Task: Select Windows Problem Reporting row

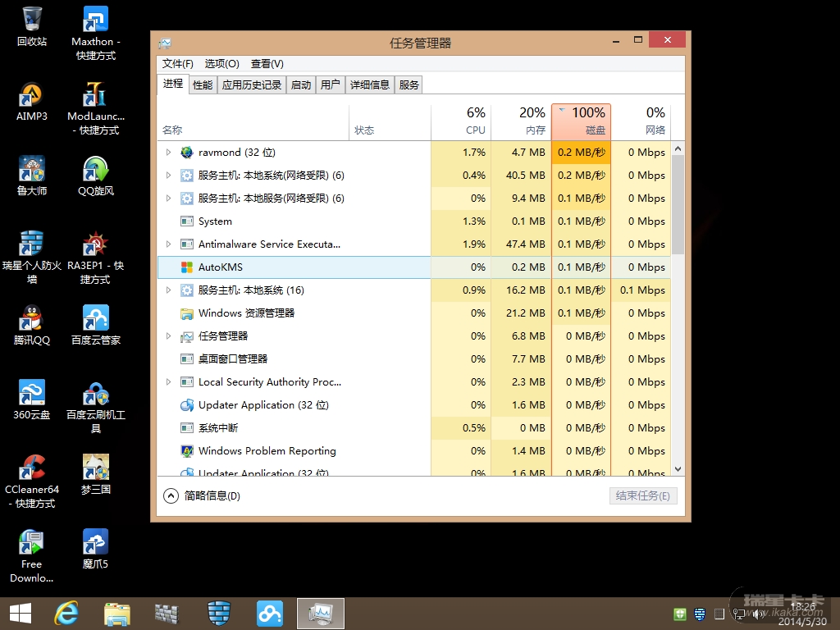Action: pyautogui.click(x=414, y=451)
